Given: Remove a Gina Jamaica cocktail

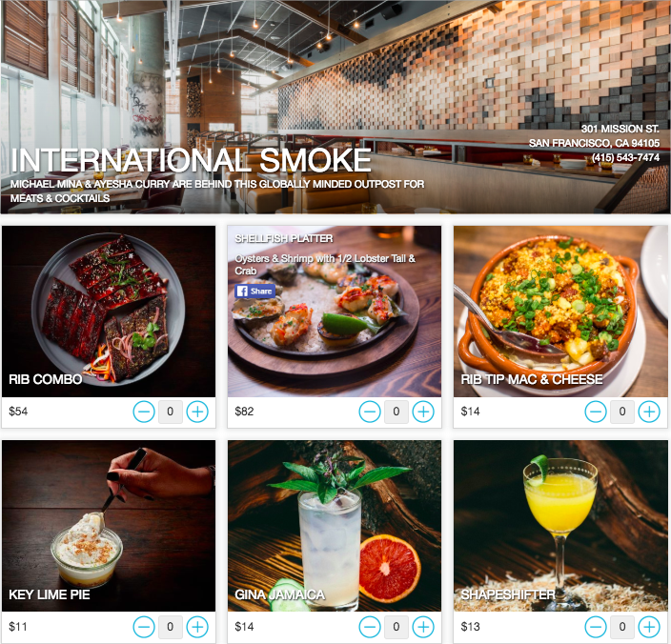Looking at the screenshot, I should (370, 627).
